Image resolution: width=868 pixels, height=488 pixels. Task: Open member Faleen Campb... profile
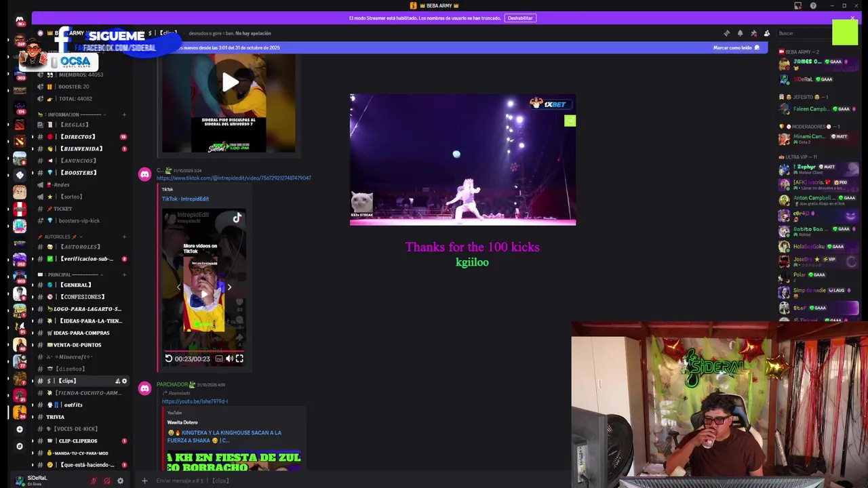tap(817, 108)
